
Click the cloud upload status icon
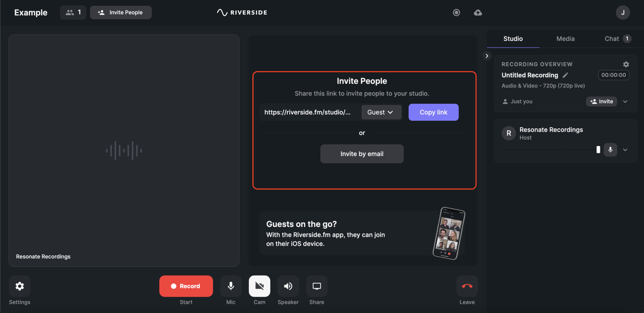(x=478, y=13)
